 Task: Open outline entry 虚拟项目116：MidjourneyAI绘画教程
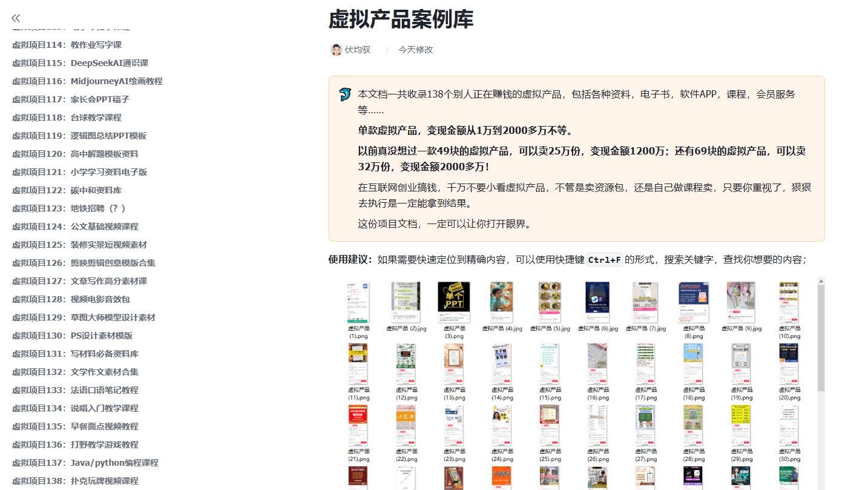[x=87, y=81]
